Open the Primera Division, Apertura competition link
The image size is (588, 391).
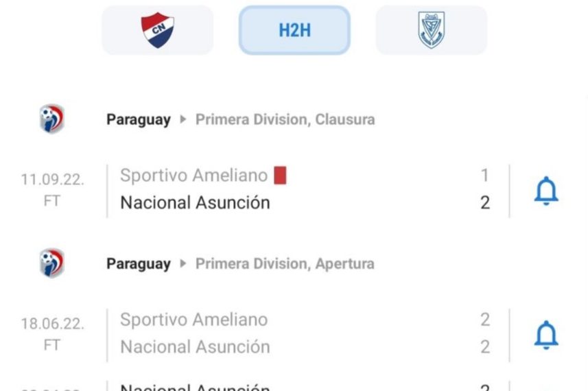(x=285, y=263)
